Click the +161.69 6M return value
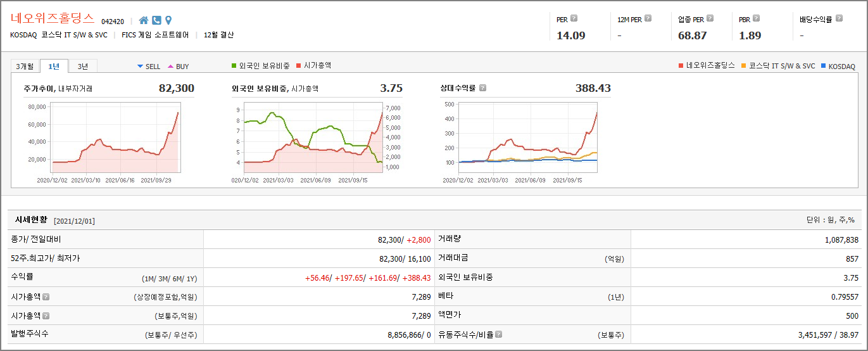The width and height of the screenshot is (868, 351). tap(383, 278)
